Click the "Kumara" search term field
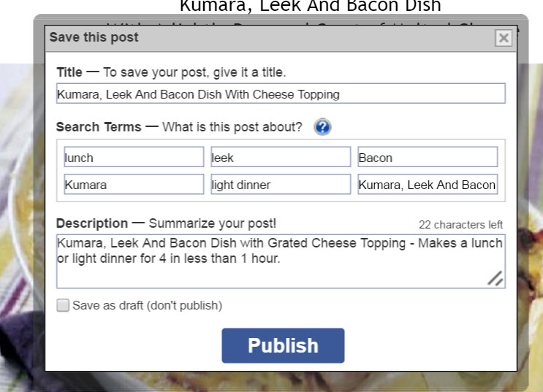 point(134,185)
